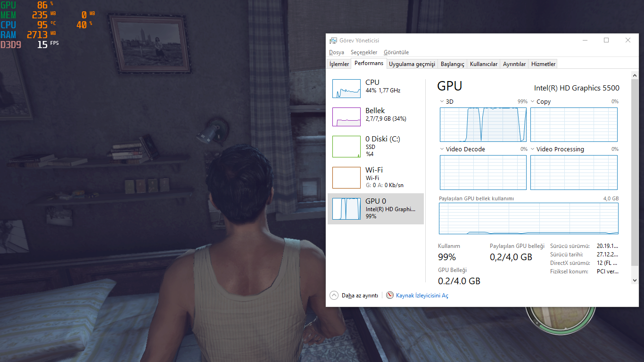This screenshot has height=362, width=644.
Task: Open the Video Decode graph dropdown
Action: point(442,149)
